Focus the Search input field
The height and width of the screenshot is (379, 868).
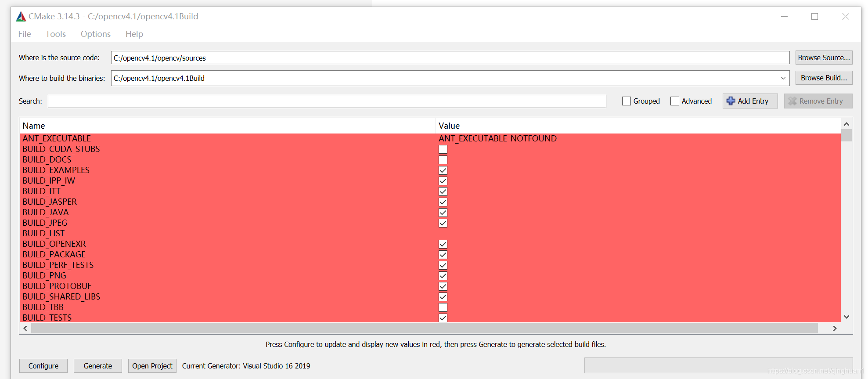327,101
